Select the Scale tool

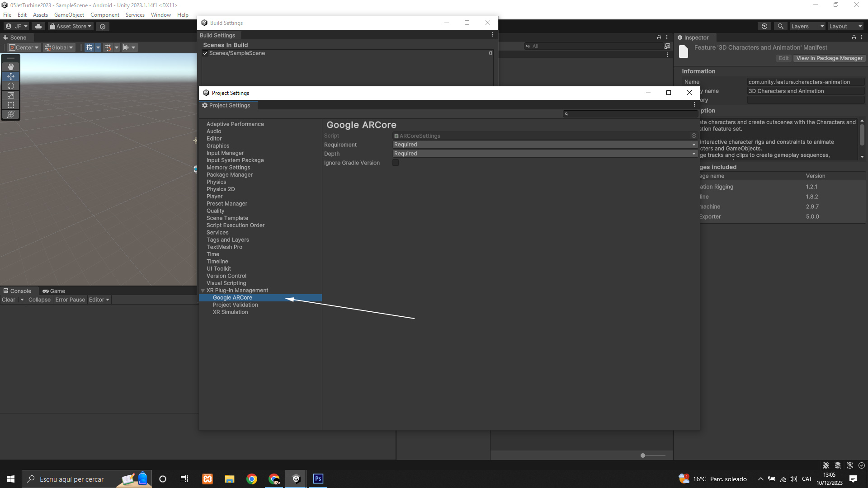tap(11, 95)
